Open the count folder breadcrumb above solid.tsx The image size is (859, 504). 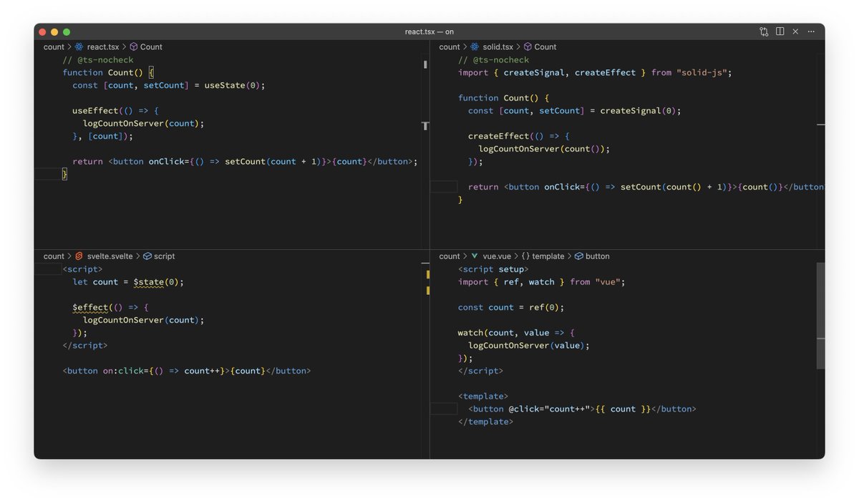pos(450,47)
